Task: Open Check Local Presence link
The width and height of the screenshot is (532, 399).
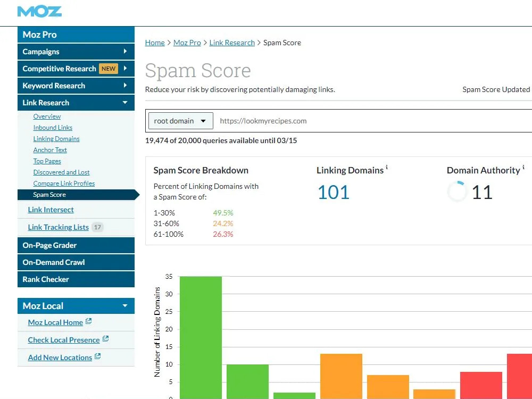Action: [x=64, y=340]
